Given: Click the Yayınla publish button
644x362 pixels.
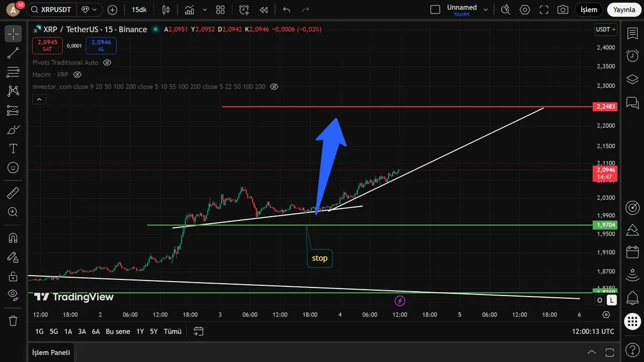Looking at the screenshot, I should tap(624, 10).
